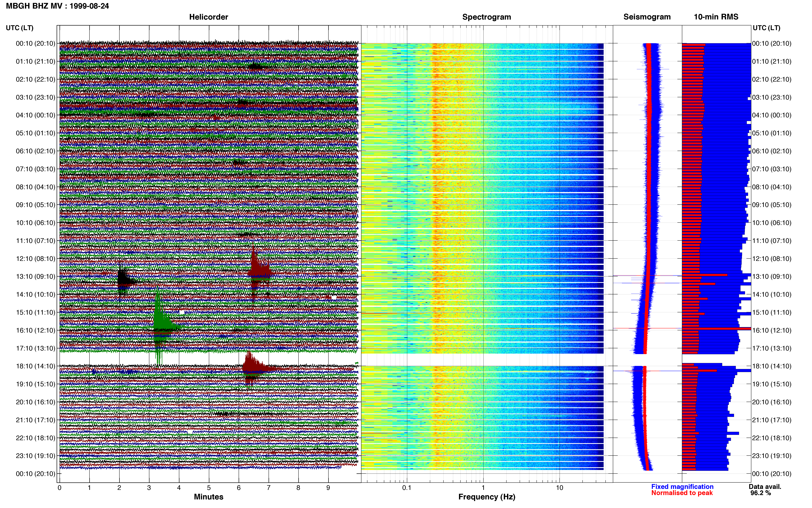The height and width of the screenshot is (508, 812).
Task: Click minute tick label "7" under Helicorder
Action: tap(269, 488)
